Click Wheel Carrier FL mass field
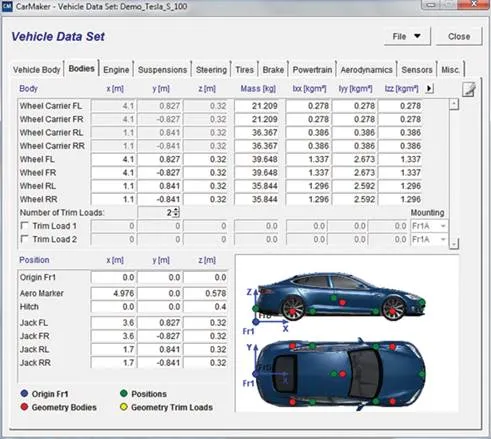491x439 pixels. (x=257, y=106)
